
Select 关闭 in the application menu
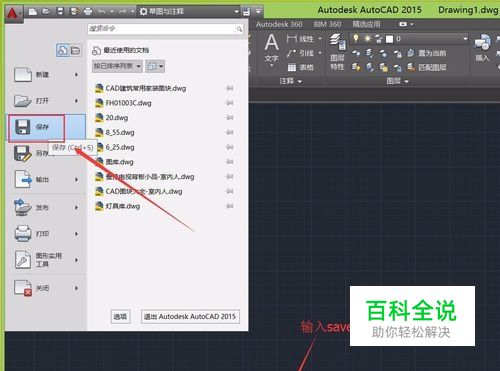[x=45, y=288]
